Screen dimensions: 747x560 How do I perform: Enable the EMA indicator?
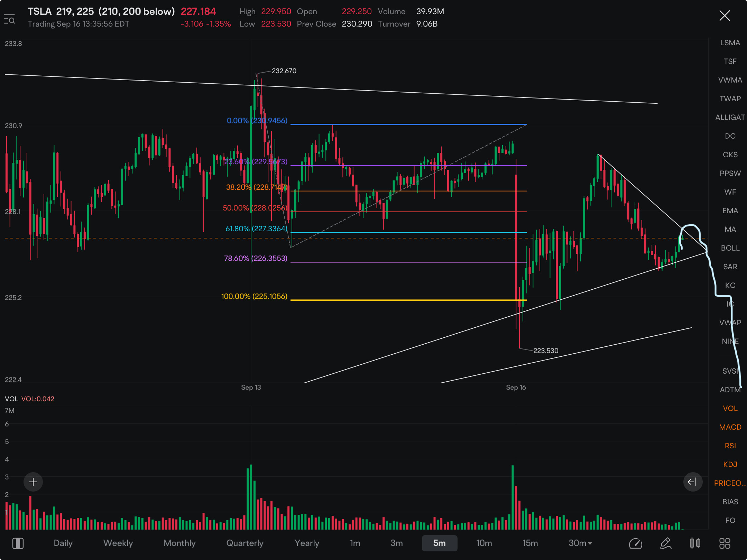click(x=730, y=211)
